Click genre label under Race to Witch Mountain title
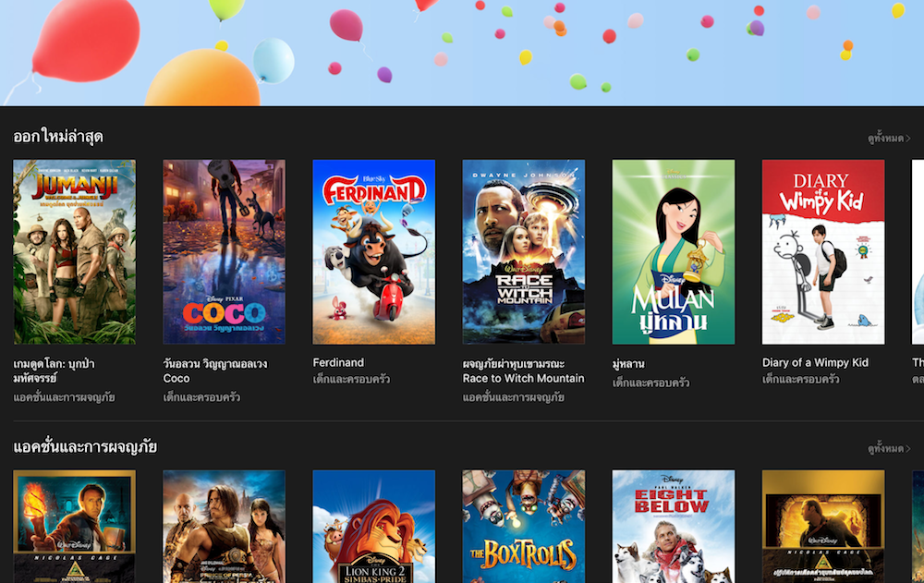 [x=513, y=397]
